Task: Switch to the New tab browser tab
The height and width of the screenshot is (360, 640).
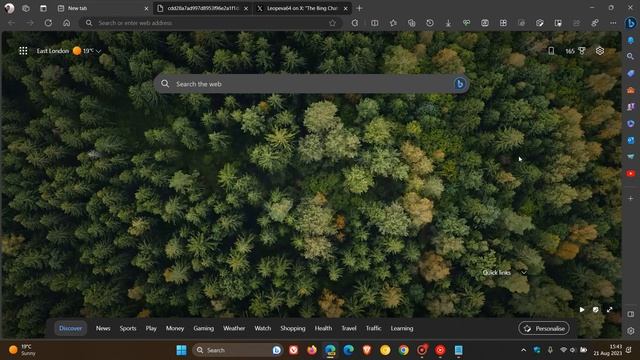Action: click(102, 8)
